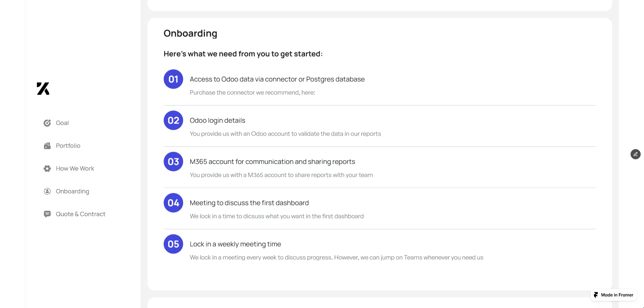Select Onboarding in the sidebar
This screenshot has height=308, width=644.
tap(72, 191)
